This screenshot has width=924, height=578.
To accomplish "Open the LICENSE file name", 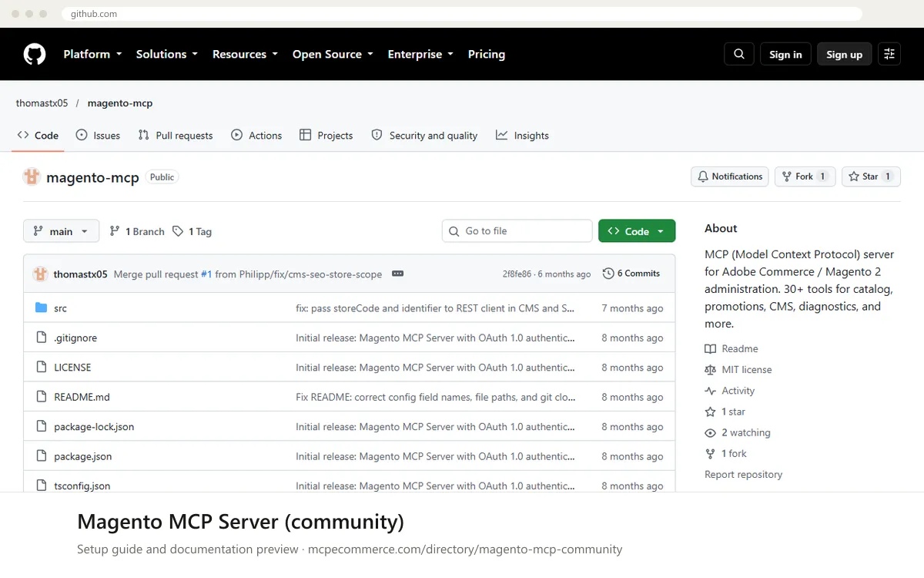I will [72, 368].
